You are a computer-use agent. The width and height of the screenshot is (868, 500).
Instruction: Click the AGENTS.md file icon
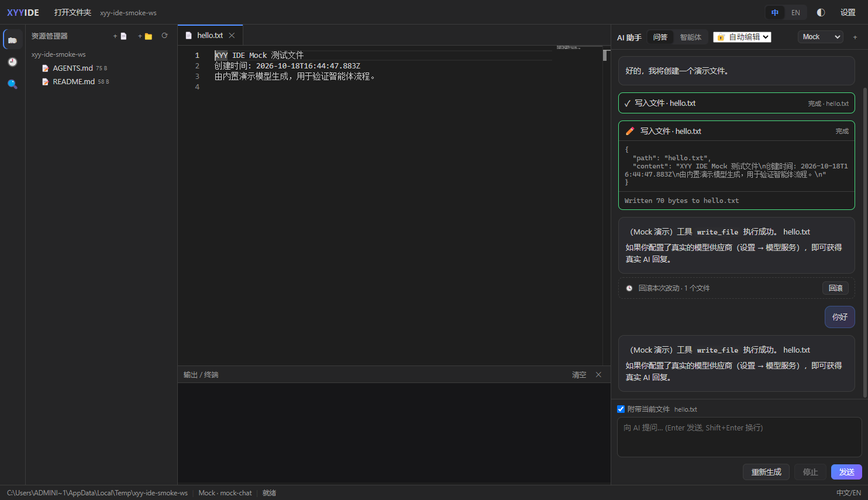tap(45, 68)
